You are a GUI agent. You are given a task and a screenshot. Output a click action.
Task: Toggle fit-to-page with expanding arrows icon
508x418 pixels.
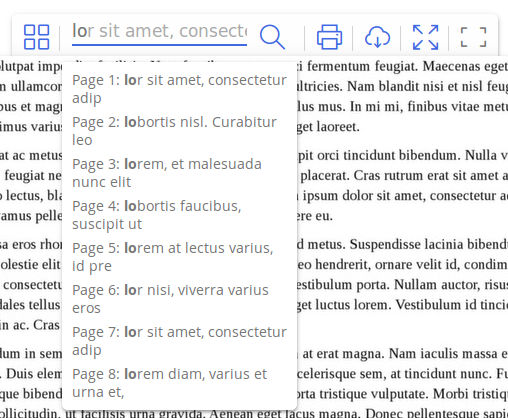tap(425, 37)
